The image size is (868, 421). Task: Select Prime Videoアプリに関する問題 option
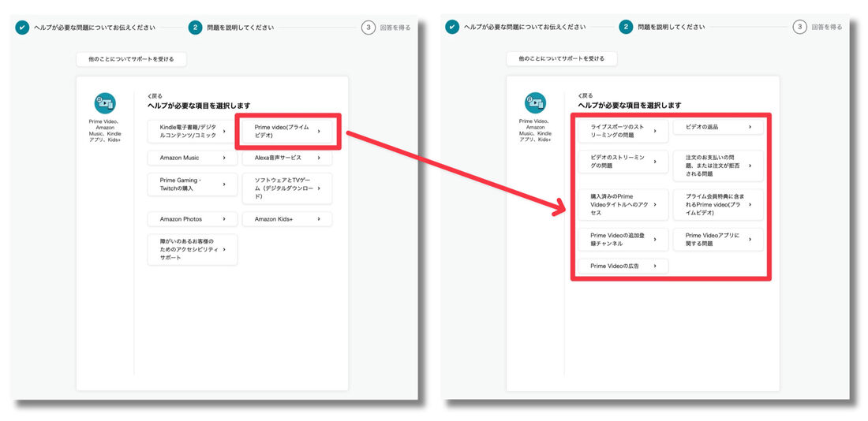tap(718, 240)
